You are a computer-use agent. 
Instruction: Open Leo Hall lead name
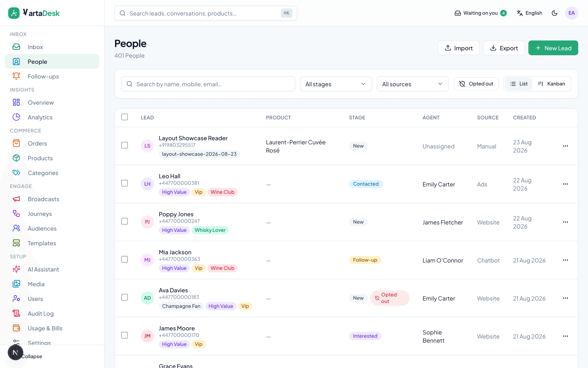pyautogui.click(x=169, y=176)
